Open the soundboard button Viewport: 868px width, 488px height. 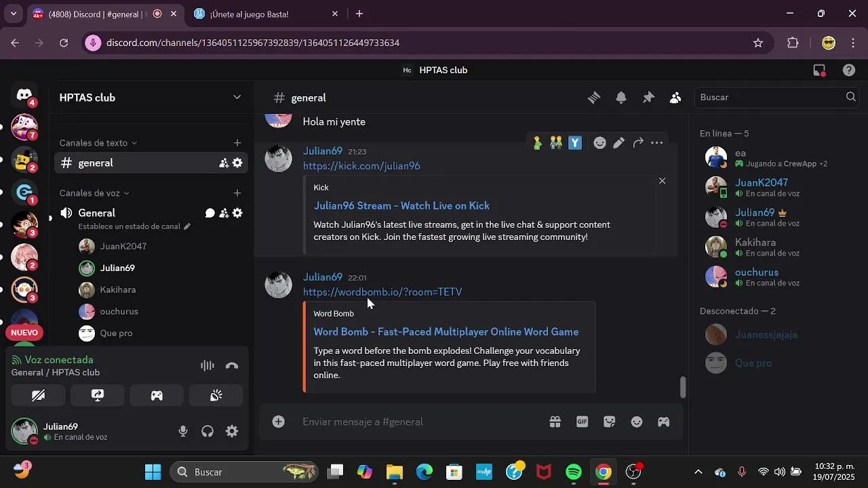[216, 396]
